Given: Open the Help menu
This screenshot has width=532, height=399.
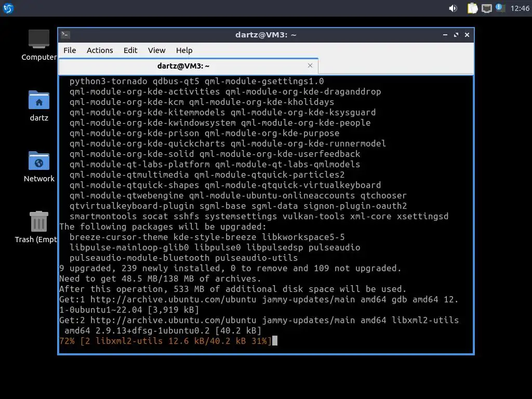Looking at the screenshot, I should point(184,50).
